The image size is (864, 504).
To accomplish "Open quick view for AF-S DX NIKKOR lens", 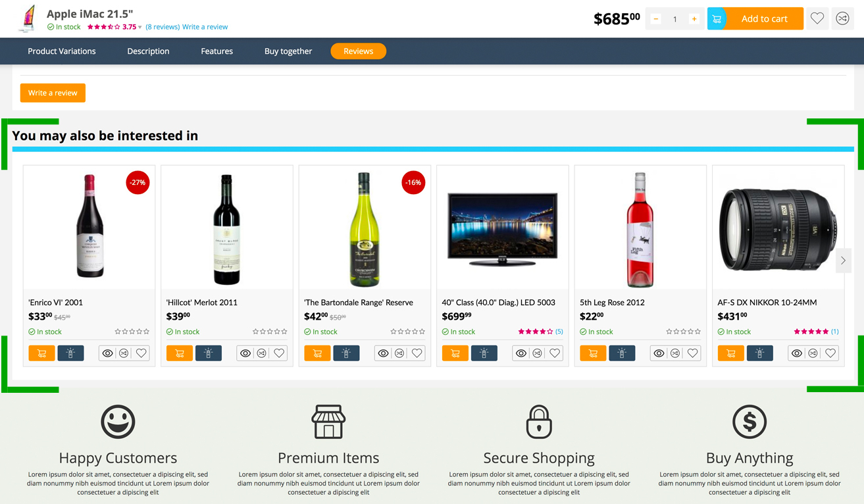I will [x=797, y=353].
